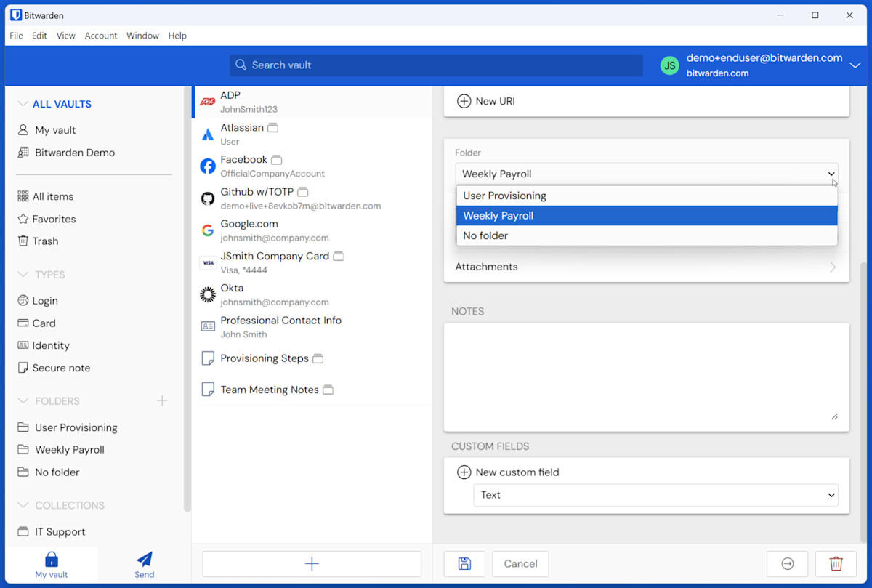Click the plus icon beside New URI
The width and height of the screenshot is (872, 588).
pos(464,101)
